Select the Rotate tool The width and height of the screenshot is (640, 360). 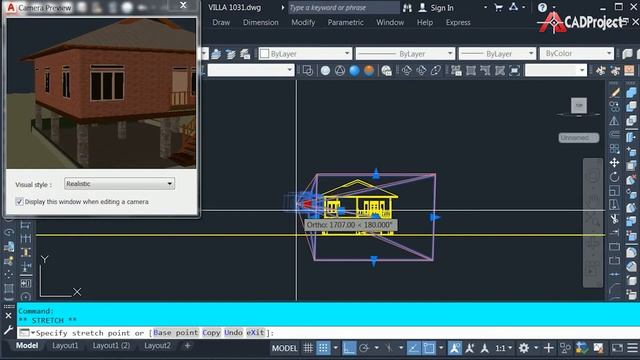[x=615, y=177]
